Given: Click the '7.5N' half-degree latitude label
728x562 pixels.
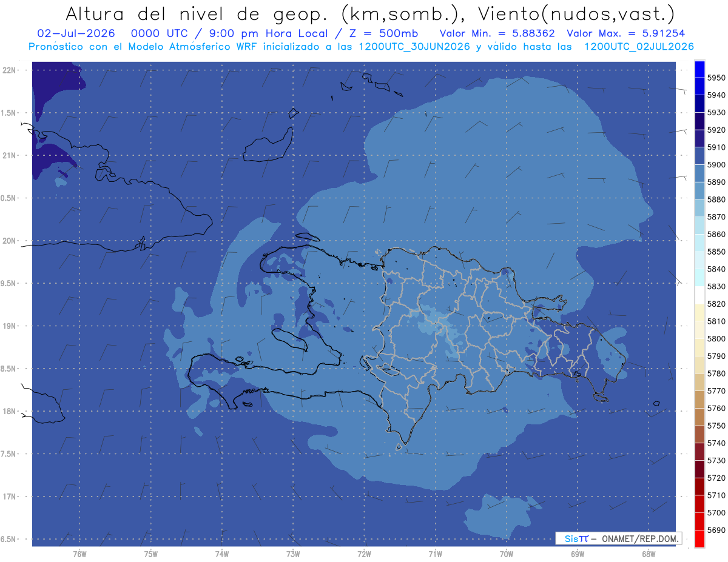Looking at the screenshot, I should pyautogui.click(x=9, y=453).
